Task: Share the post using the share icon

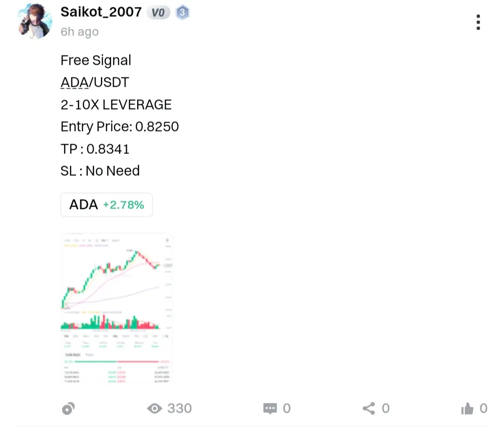Action: pyautogui.click(x=369, y=409)
